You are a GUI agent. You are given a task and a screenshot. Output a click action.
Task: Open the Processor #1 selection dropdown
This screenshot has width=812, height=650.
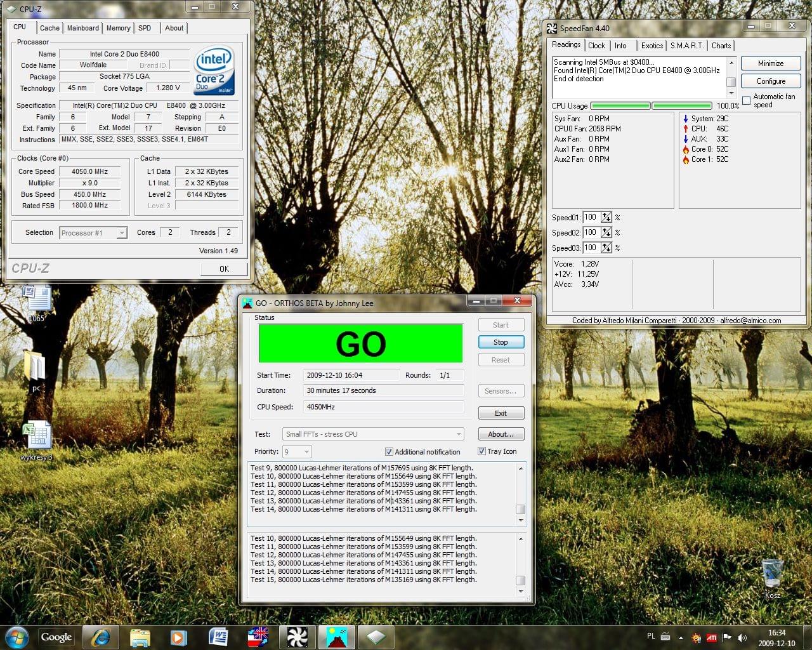click(93, 233)
